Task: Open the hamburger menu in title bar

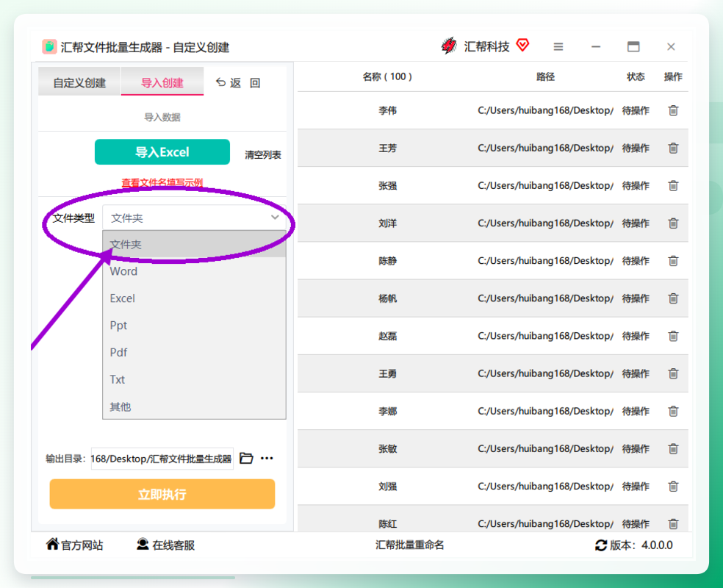Action: pos(558,46)
